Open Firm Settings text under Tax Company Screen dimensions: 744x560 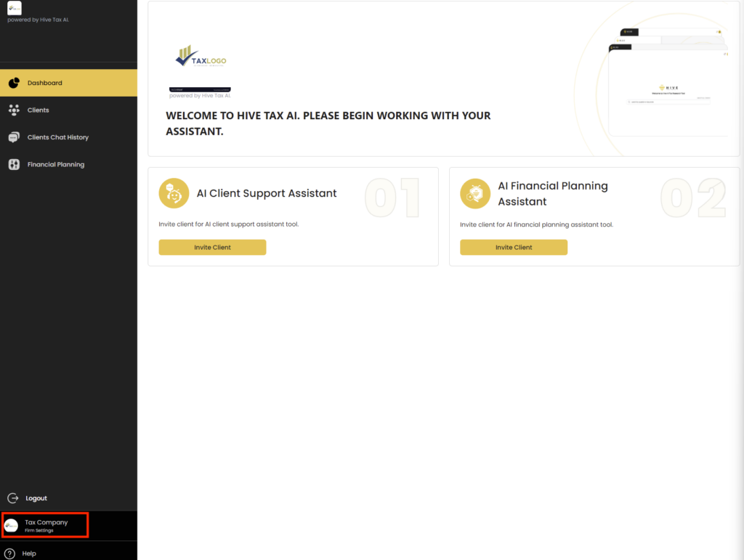point(39,531)
